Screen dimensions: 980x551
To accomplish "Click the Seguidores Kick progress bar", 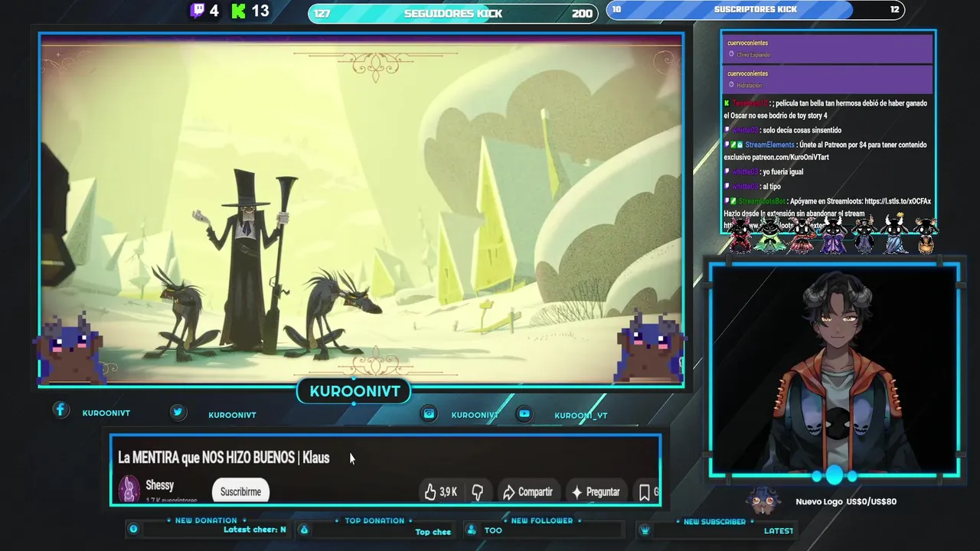I will [x=453, y=13].
